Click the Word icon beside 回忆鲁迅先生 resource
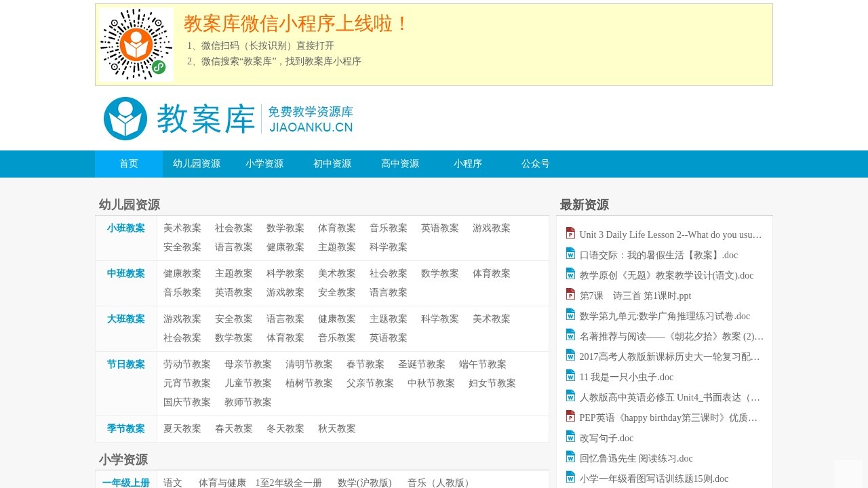 coord(570,456)
